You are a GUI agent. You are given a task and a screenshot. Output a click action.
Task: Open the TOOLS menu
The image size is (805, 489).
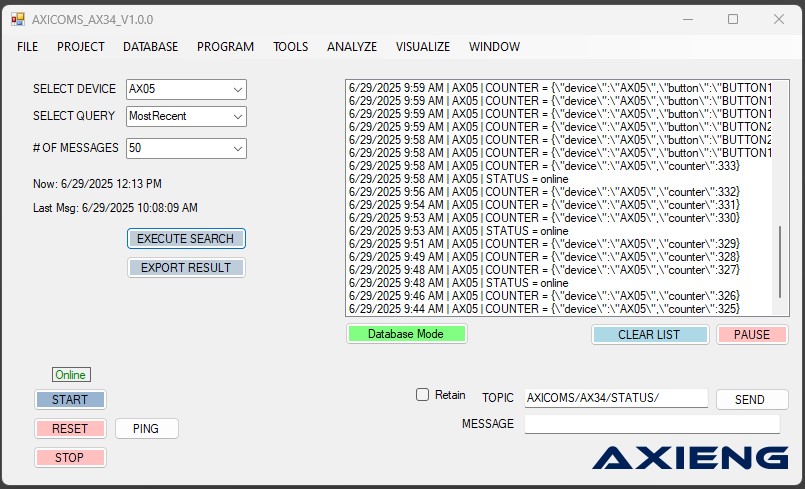[x=291, y=47]
